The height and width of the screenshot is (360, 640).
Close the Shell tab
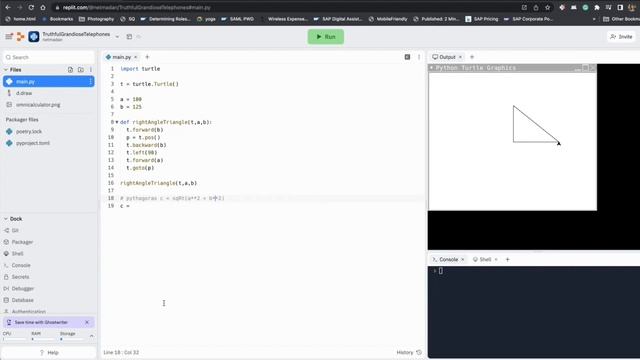(496, 260)
